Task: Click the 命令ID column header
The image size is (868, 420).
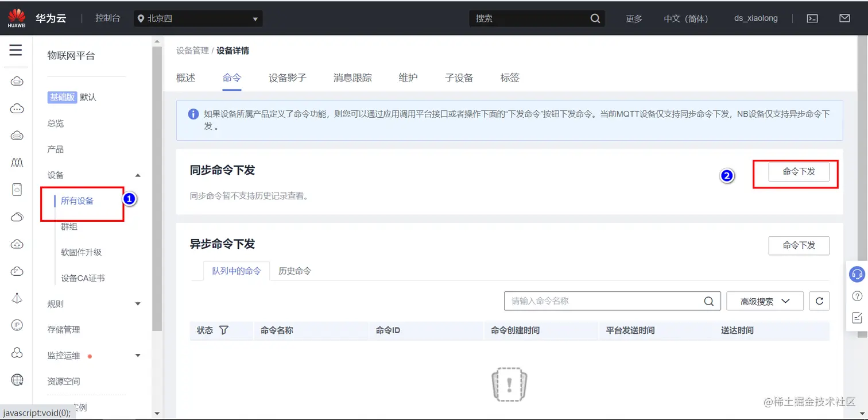Action: point(388,330)
